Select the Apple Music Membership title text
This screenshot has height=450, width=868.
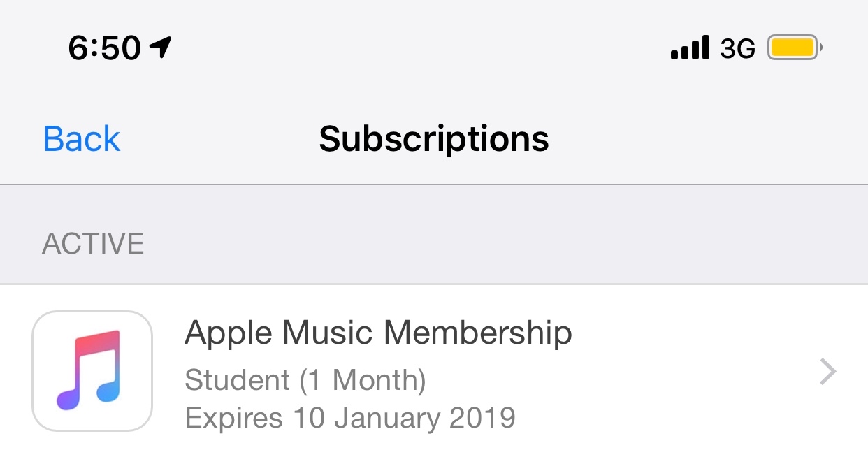[378, 334]
